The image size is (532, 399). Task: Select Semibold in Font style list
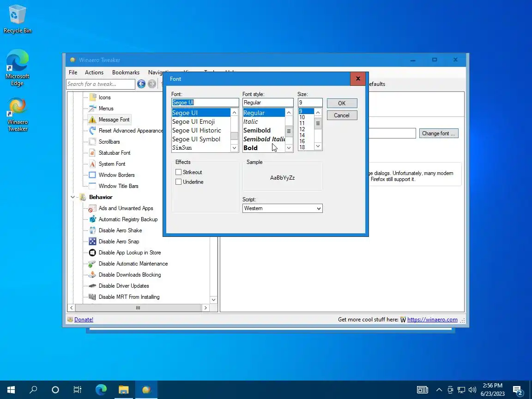pyautogui.click(x=264, y=130)
